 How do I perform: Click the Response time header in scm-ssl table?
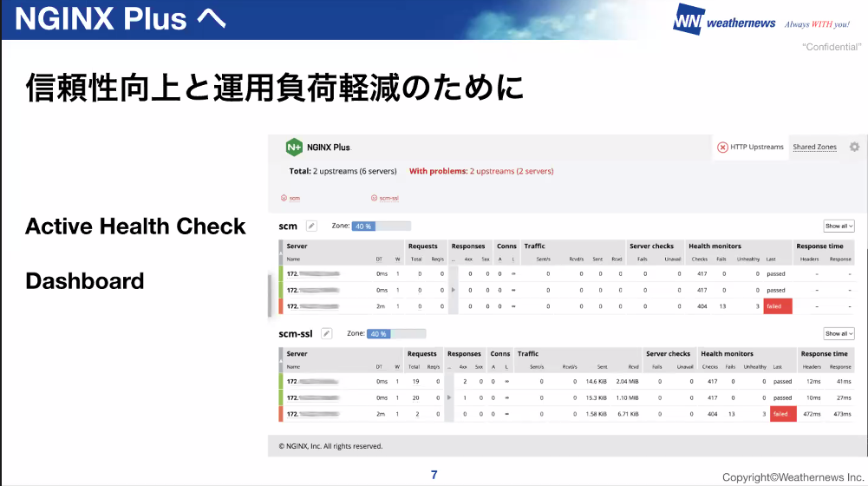[x=824, y=353]
